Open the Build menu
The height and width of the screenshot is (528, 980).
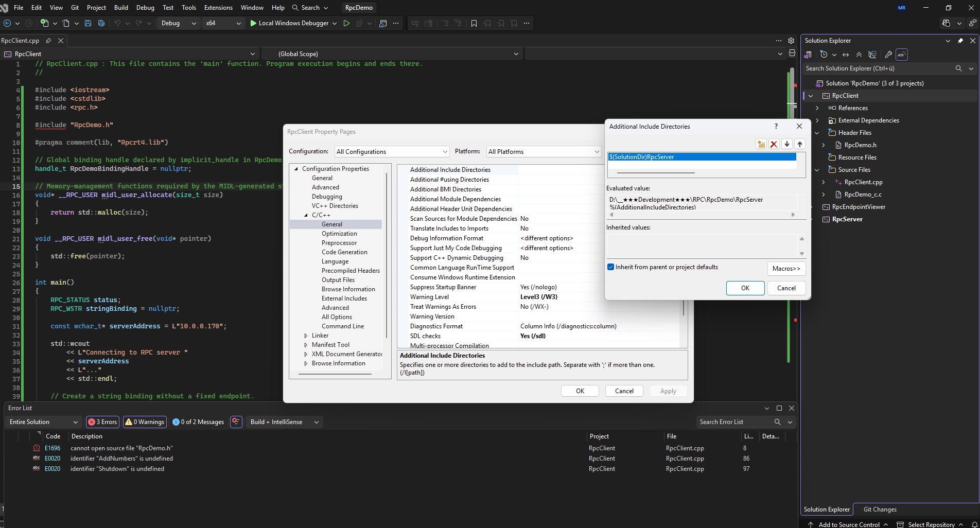pyautogui.click(x=121, y=8)
